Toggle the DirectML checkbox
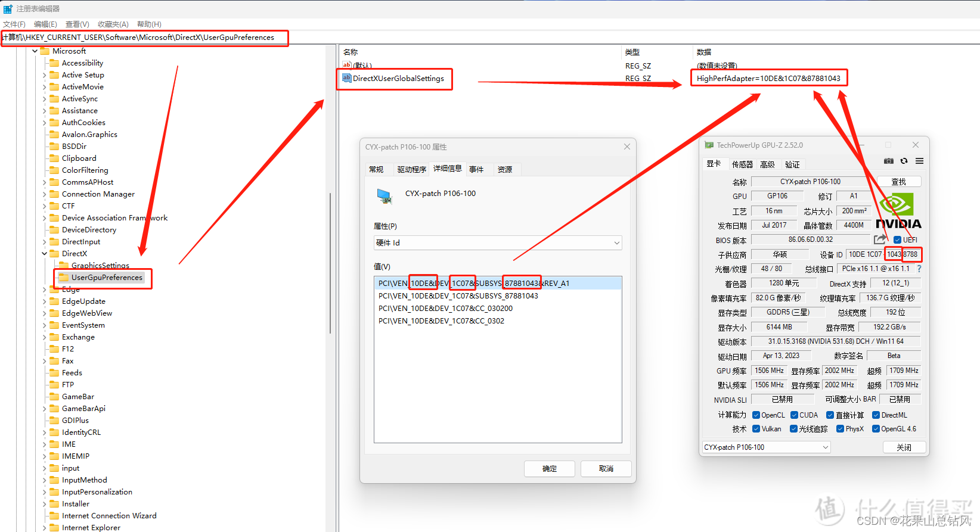This screenshot has width=980, height=532. 876,415
